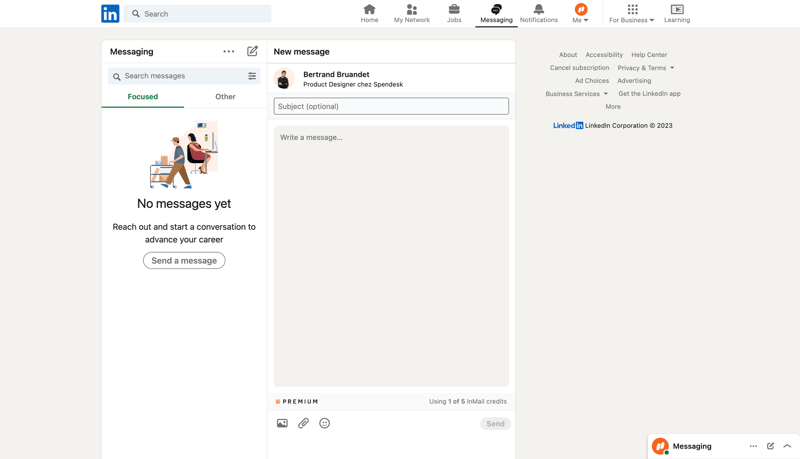
Task: Compose a message from the bottom Messaging bar
Action: pos(770,446)
